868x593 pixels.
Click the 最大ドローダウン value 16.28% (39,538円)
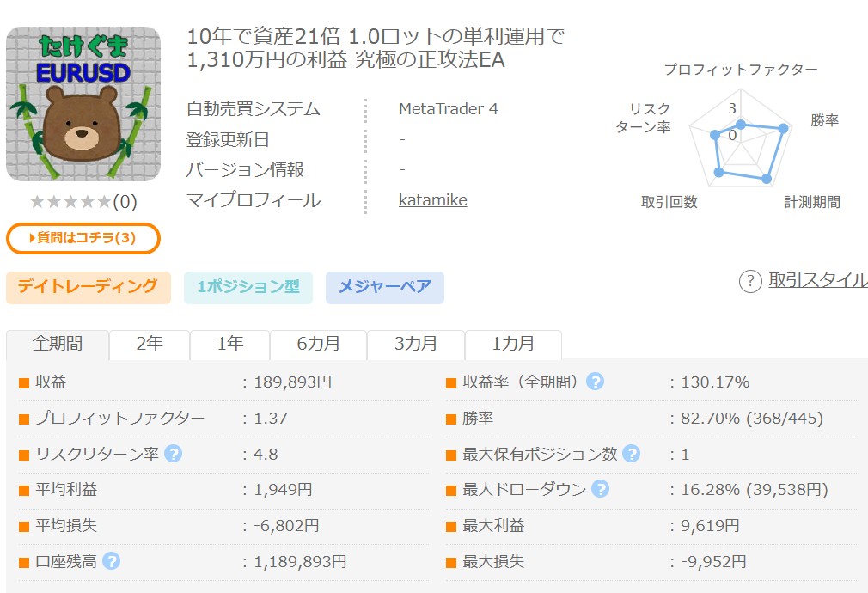(755, 490)
